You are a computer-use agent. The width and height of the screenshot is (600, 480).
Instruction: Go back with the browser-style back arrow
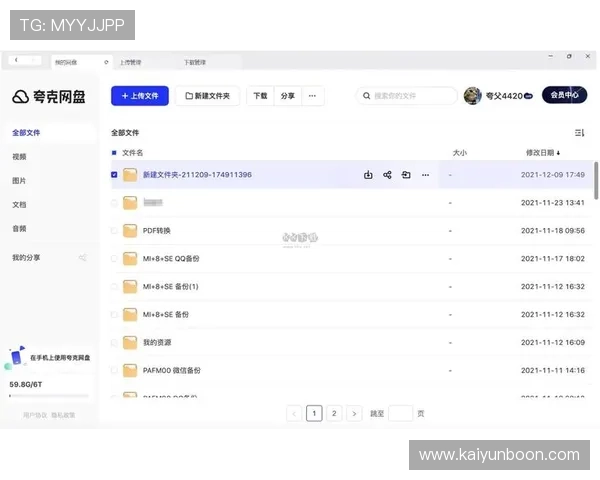pyautogui.click(x=16, y=60)
